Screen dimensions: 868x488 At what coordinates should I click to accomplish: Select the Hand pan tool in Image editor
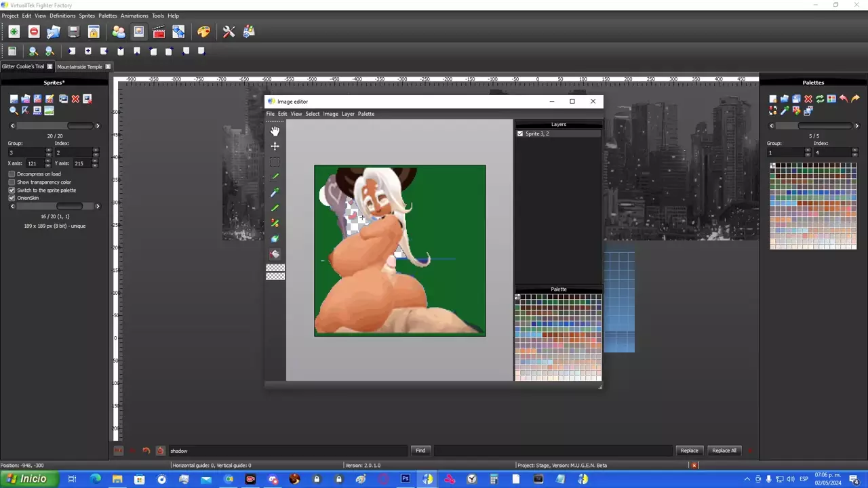pyautogui.click(x=275, y=131)
